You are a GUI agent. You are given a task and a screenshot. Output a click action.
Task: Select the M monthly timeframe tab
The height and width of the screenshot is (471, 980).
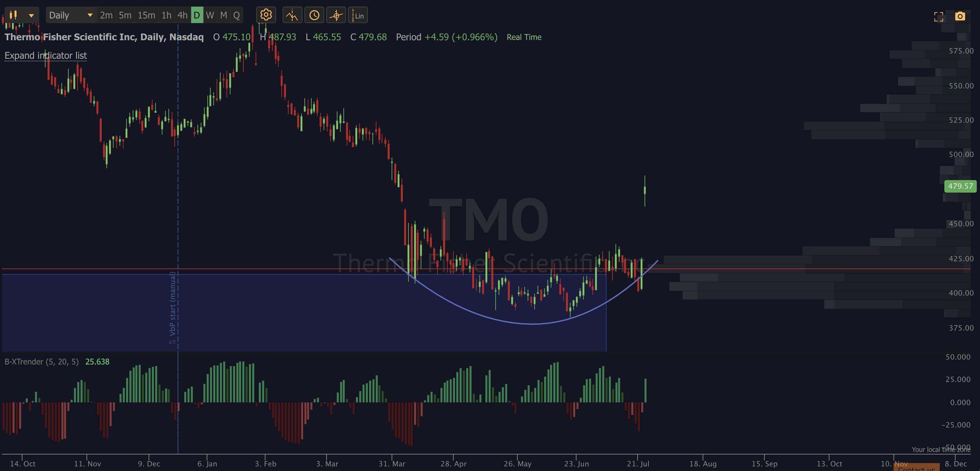click(x=224, y=15)
